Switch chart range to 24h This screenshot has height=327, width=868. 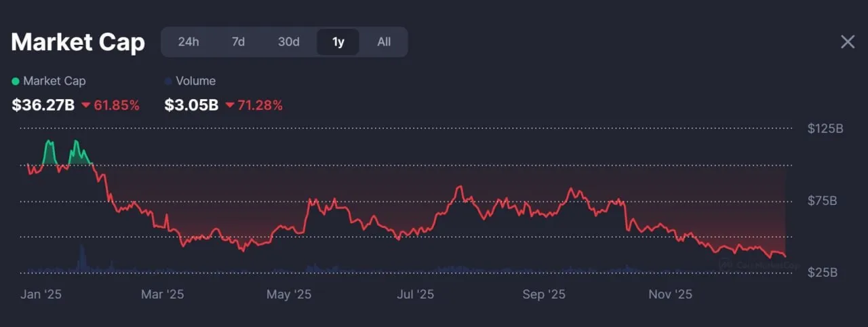point(189,41)
